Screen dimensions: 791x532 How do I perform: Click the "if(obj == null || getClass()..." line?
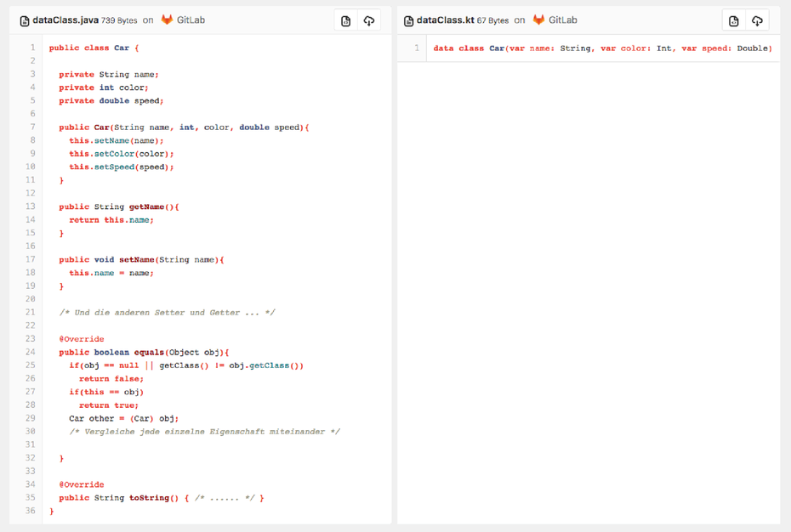[x=186, y=365]
